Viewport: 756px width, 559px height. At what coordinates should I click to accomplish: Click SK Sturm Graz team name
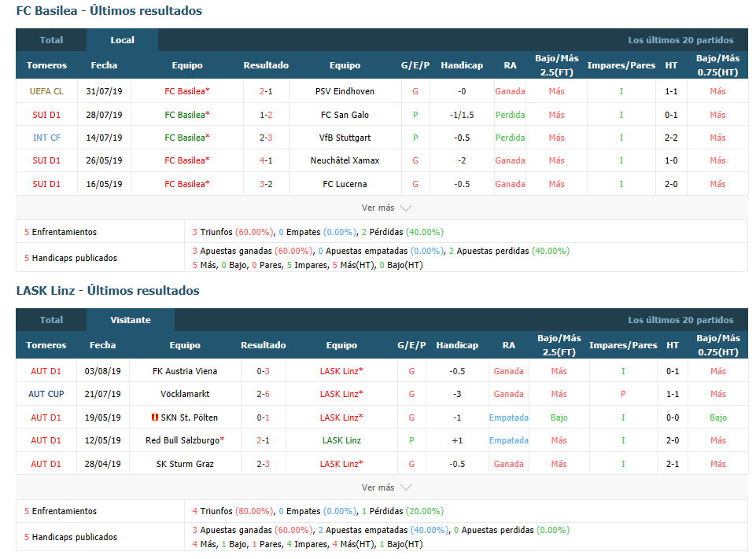[185, 464]
